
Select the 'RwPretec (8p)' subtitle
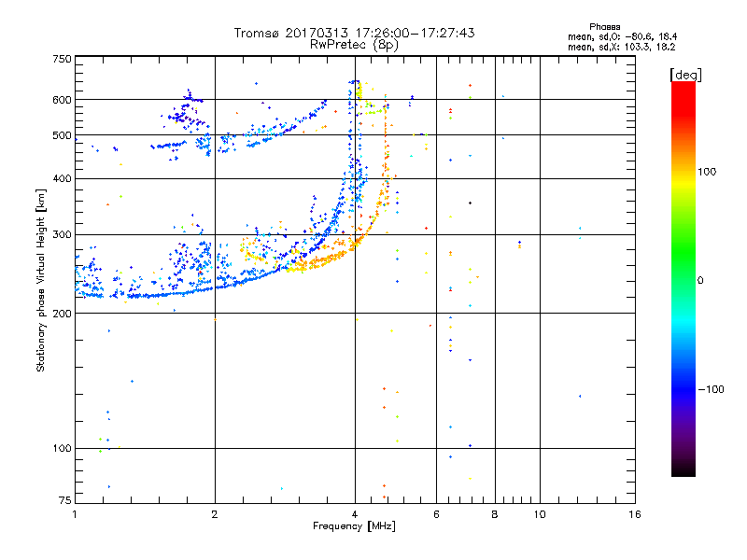coord(354,45)
